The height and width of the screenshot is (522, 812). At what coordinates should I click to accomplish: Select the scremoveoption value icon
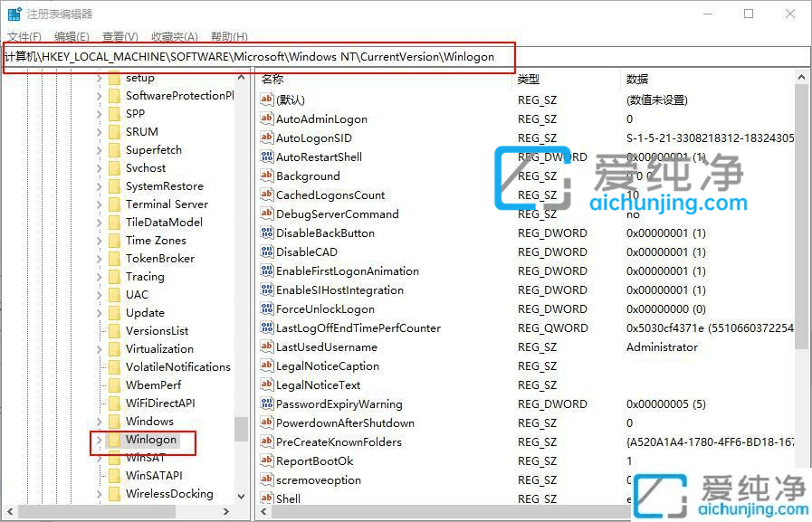coord(267,479)
